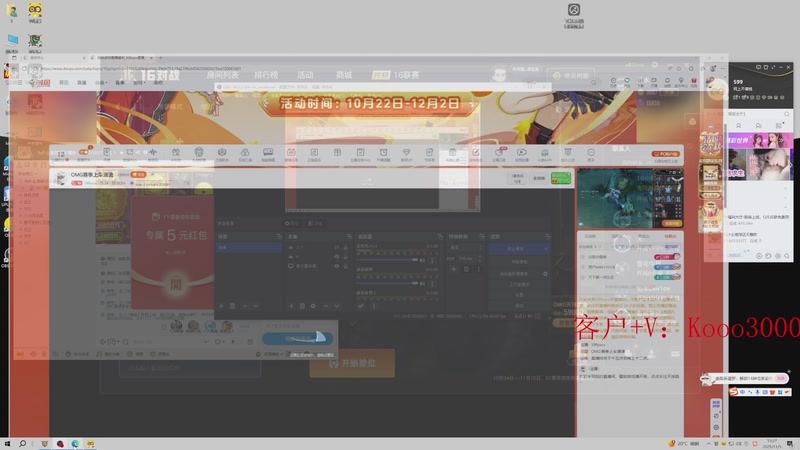Open 活动 tab in top navigation
The width and height of the screenshot is (800, 450).
305,75
